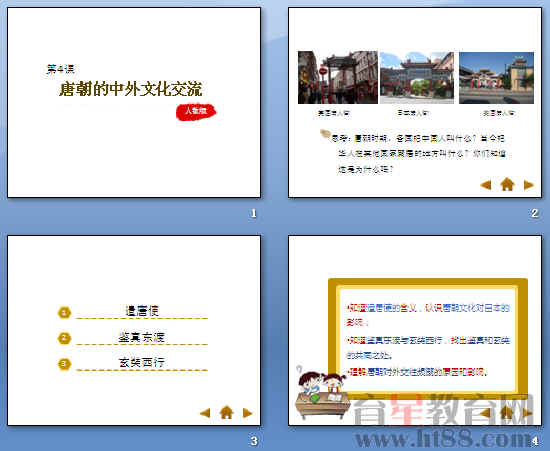Select slide 3 outline thumbnail
This screenshot has width=550, height=451.
(x=134, y=330)
